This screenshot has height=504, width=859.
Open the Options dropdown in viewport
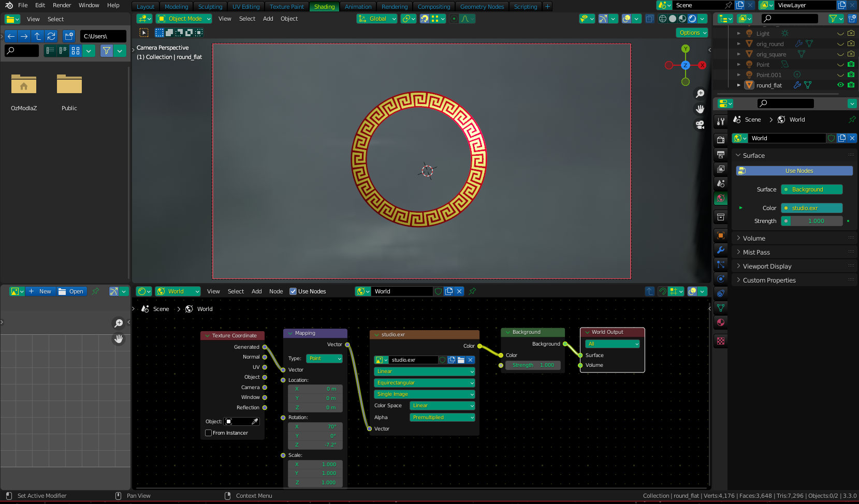pyautogui.click(x=692, y=33)
